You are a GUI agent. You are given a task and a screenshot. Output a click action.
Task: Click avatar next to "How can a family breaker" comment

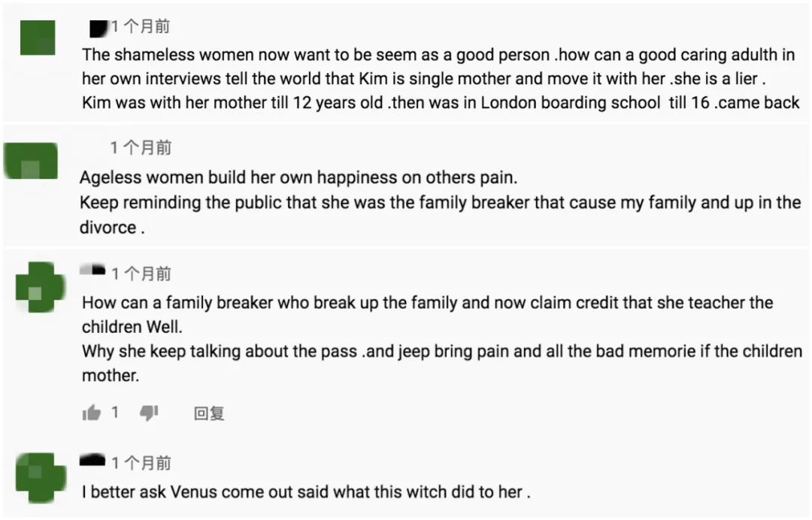(x=40, y=287)
